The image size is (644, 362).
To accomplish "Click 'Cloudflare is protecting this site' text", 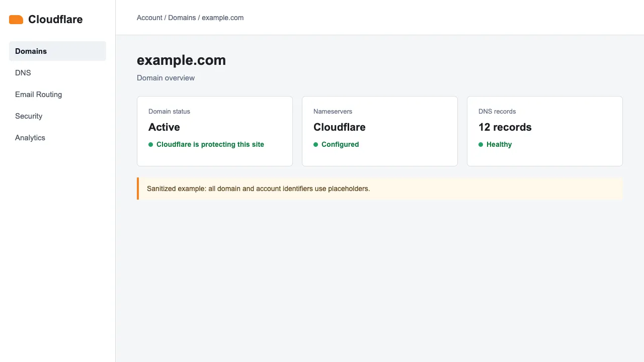I will [x=210, y=144].
